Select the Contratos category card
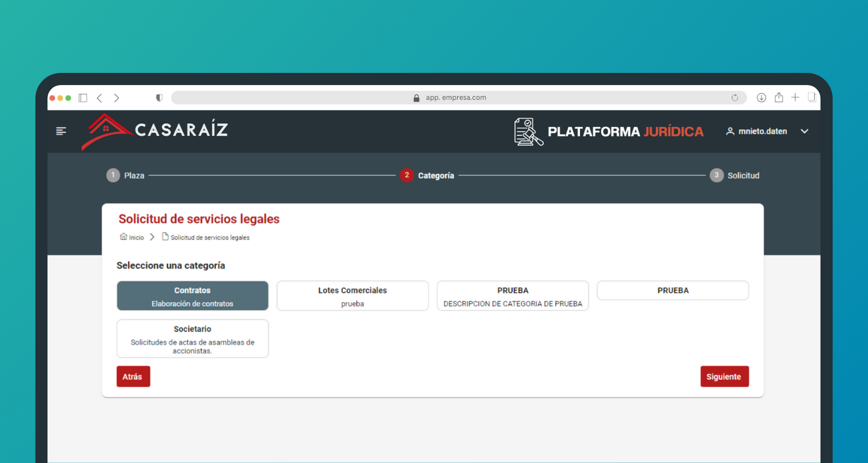The image size is (868, 463). pos(193,296)
